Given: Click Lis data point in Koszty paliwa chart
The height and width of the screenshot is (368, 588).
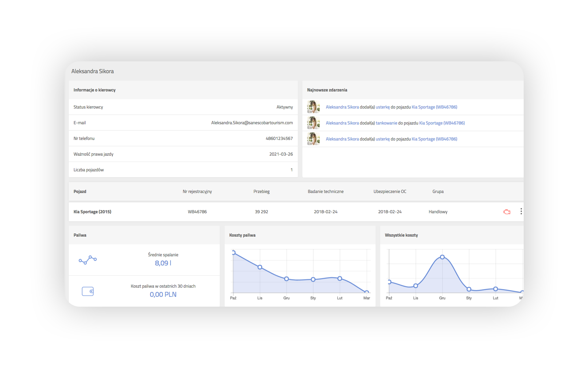Looking at the screenshot, I should coord(260,267).
